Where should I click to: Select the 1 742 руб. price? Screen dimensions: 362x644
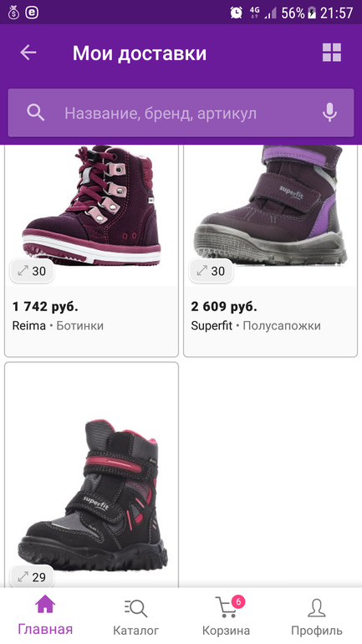tap(45, 306)
